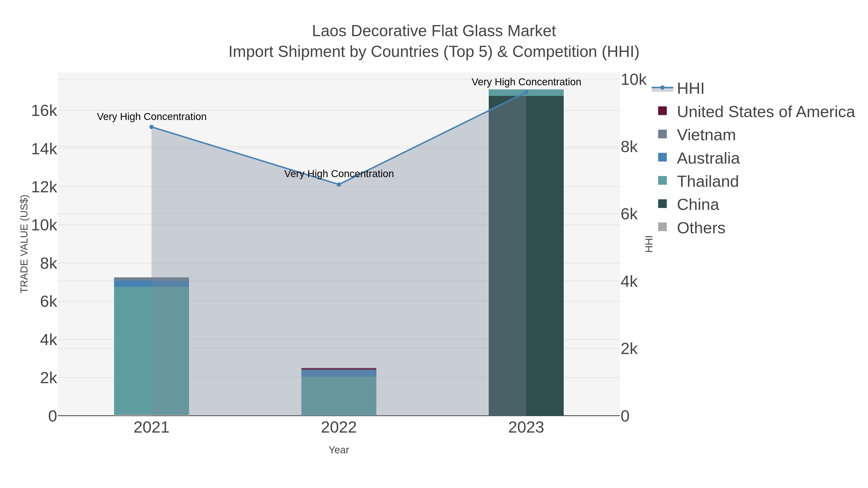Click the 2023 x-axis label
This screenshot has width=868, height=488.
(526, 428)
